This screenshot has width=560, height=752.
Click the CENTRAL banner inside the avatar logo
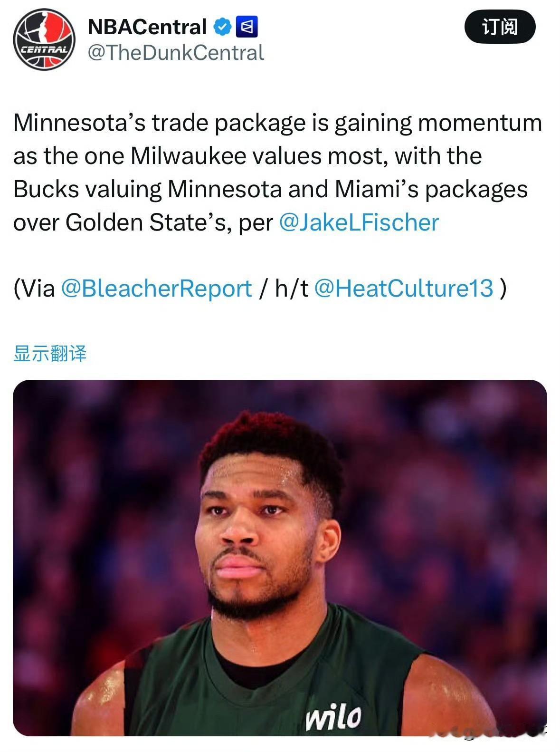coord(44,49)
